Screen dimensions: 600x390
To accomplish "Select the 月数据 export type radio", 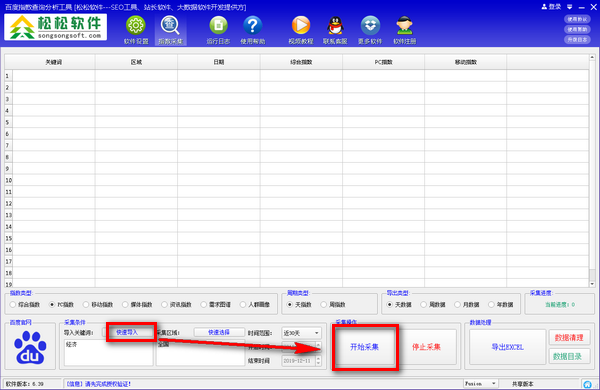I will pyautogui.click(x=457, y=305).
